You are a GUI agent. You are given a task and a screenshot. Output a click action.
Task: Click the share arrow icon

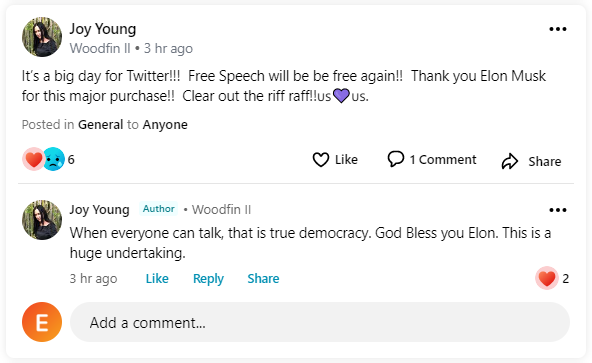[x=510, y=161]
